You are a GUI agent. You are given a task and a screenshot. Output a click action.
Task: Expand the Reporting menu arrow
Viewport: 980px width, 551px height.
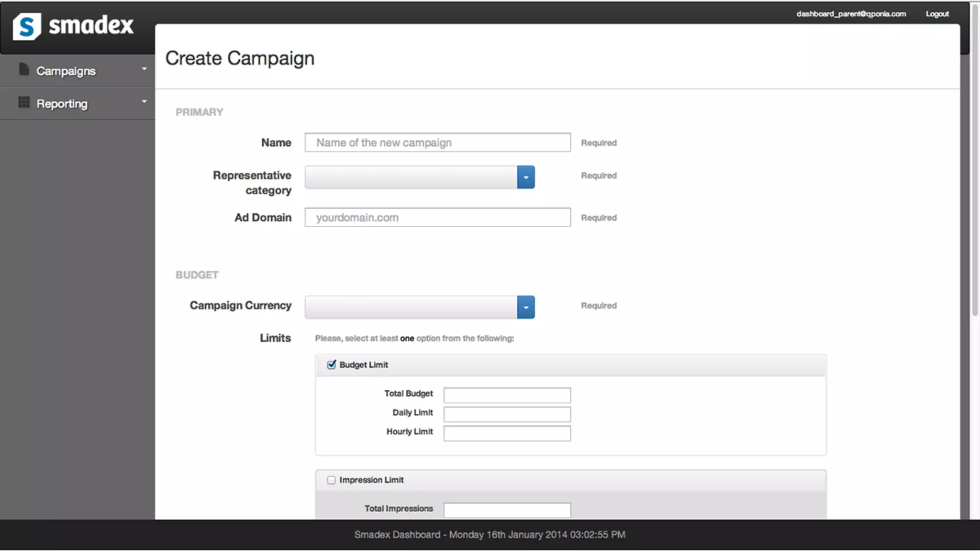[x=144, y=102]
